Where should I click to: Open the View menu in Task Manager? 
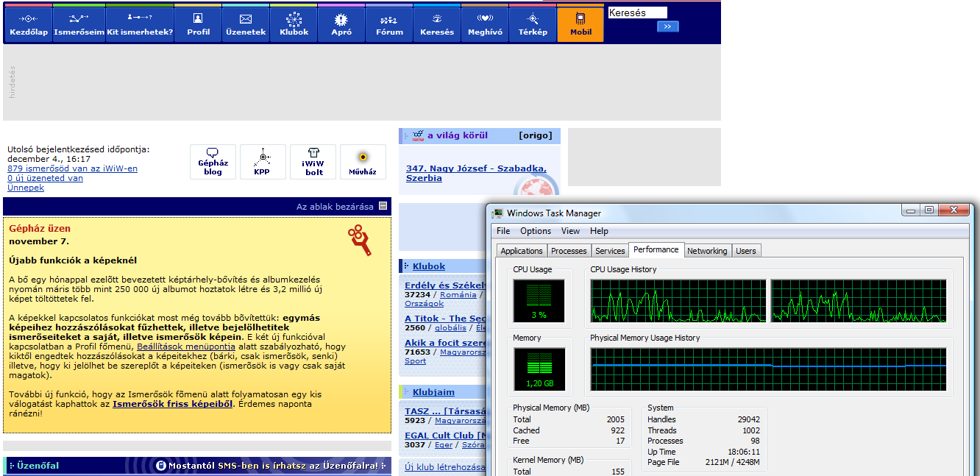pos(570,231)
